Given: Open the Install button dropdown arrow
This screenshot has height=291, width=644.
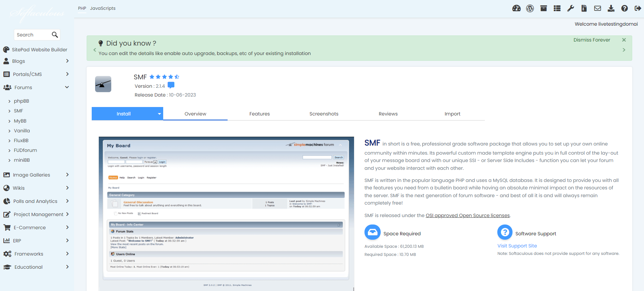Looking at the screenshot, I should [x=159, y=114].
